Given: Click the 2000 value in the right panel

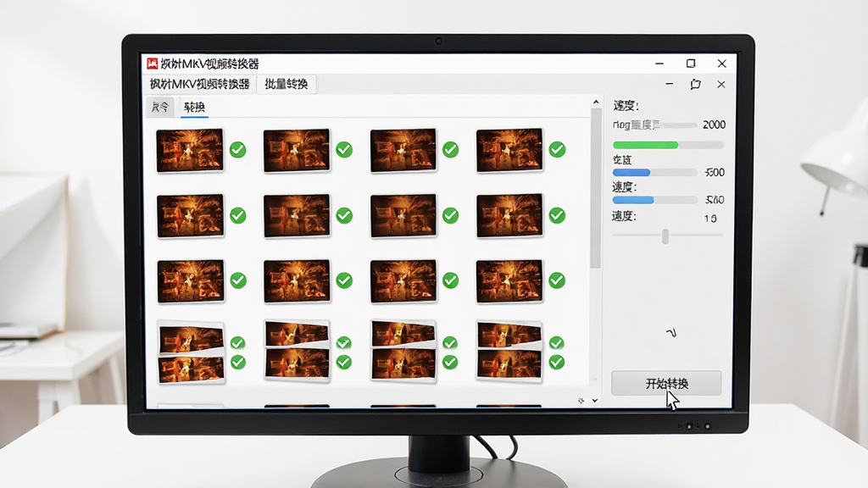Looking at the screenshot, I should 714,125.
